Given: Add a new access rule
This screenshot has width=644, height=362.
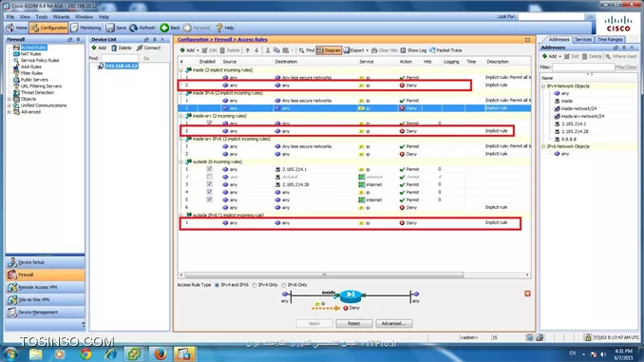Looking at the screenshot, I should pos(187,50).
